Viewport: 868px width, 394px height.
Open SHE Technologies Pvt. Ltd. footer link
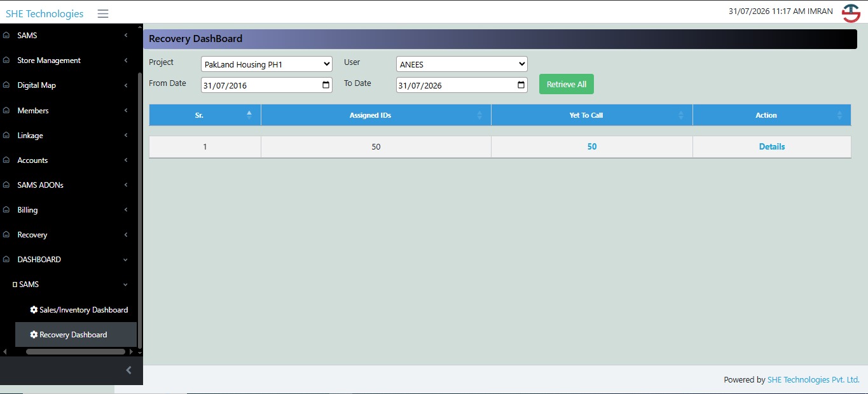point(813,380)
